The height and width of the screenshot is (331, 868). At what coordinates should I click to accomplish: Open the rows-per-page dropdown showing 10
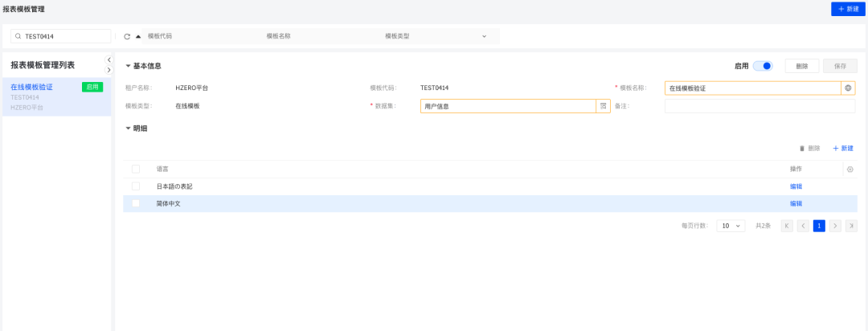click(731, 227)
